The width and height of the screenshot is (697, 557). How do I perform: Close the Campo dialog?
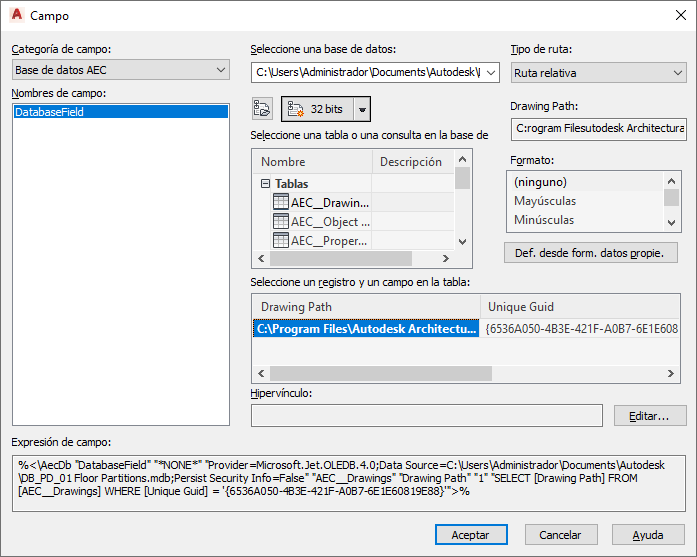click(x=681, y=15)
